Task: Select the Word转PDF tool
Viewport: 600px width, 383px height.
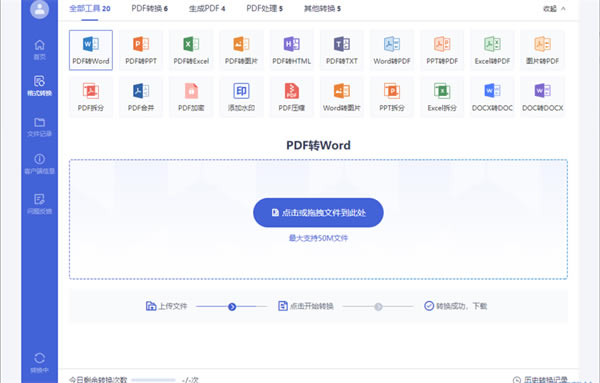Action: point(392,50)
